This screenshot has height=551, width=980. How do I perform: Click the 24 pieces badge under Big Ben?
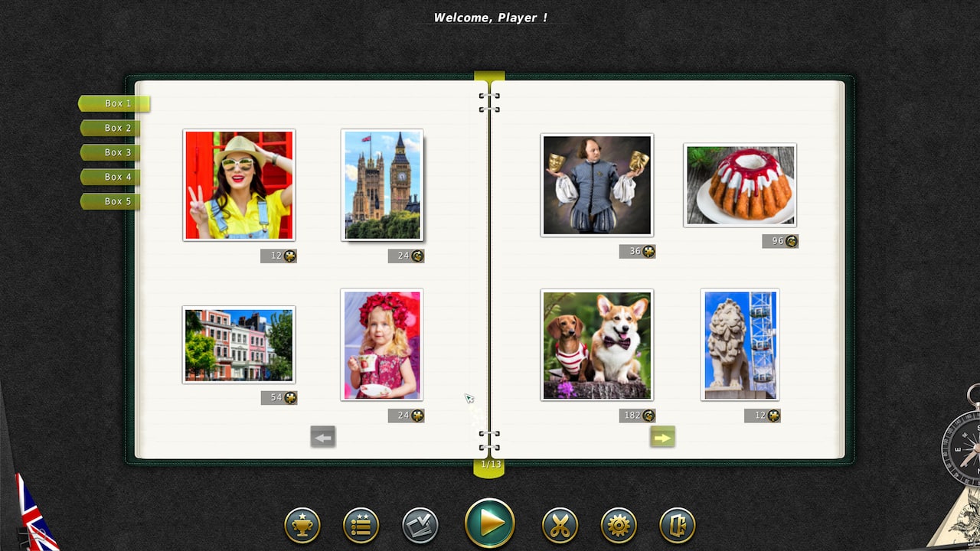pos(406,256)
